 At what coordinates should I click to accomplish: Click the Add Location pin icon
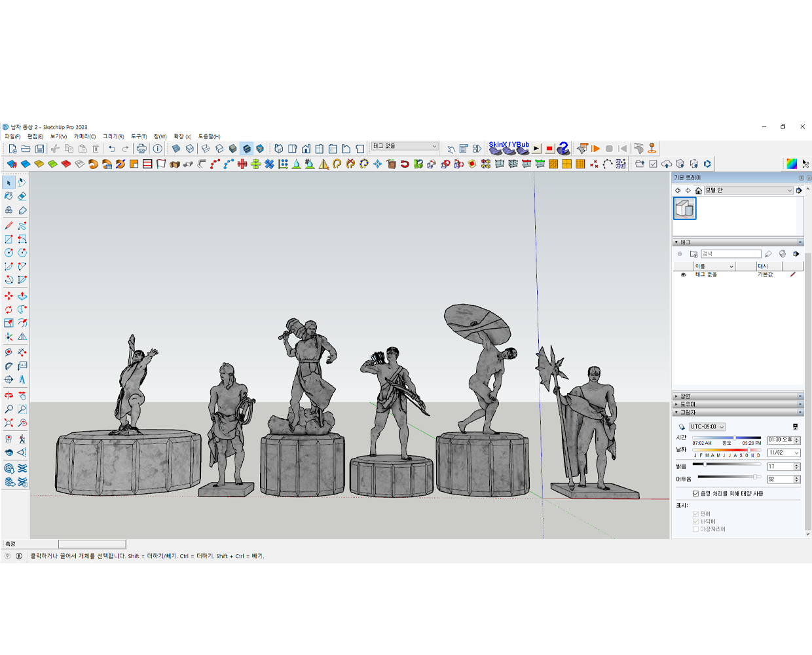pyautogui.click(x=652, y=149)
